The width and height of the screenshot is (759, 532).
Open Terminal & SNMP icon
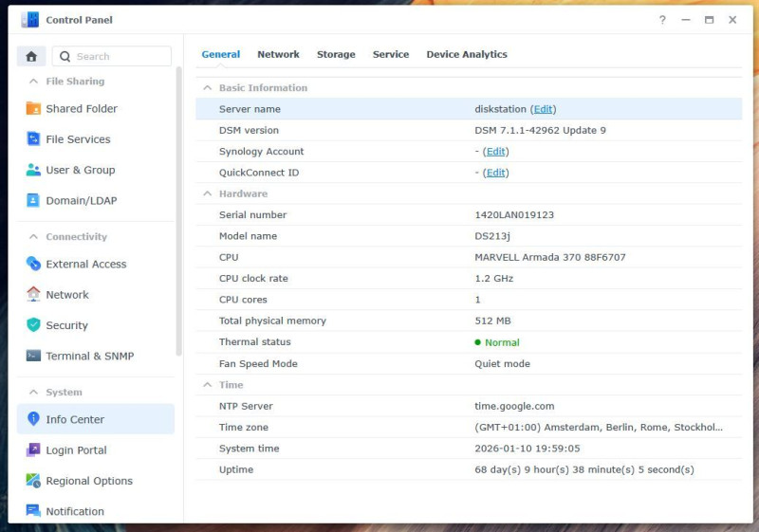(x=33, y=356)
